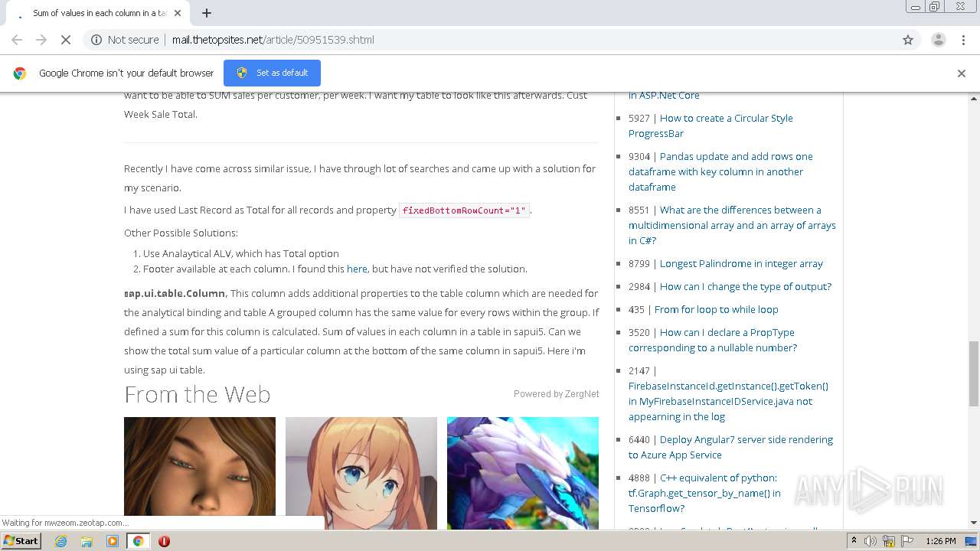Click the red Opera-style taskbar icon
The height and width of the screenshot is (551, 980).
[x=164, y=541]
